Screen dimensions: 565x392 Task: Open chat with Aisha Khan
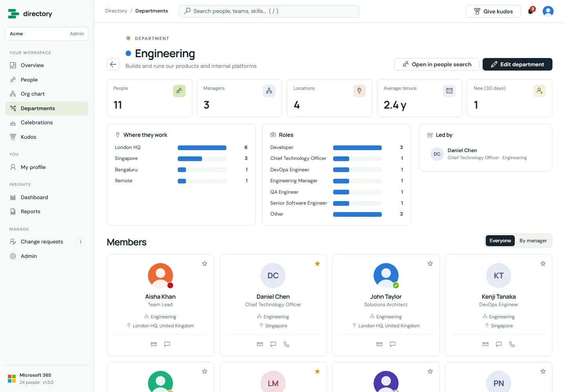[x=167, y=344]
